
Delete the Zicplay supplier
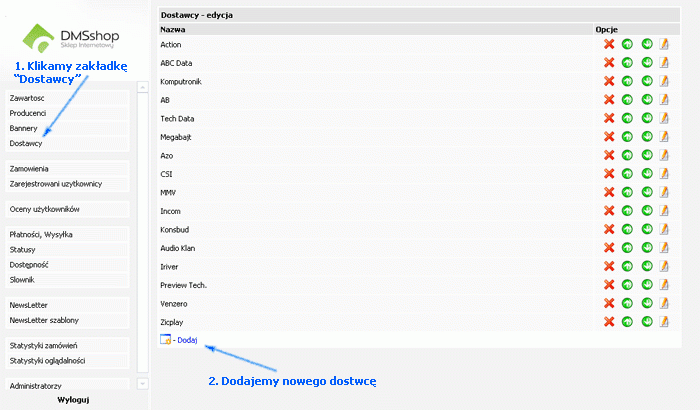point(609,322)
